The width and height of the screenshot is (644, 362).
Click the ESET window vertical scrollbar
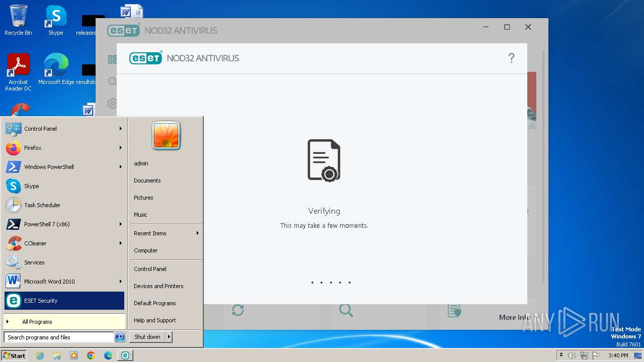point(542,166)
